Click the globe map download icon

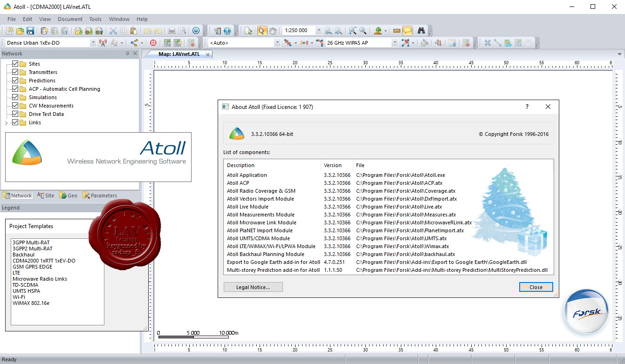coord(228,31)
